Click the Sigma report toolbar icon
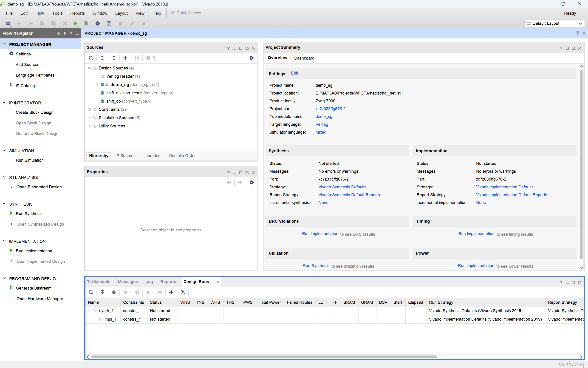 pyautogui.click(x=109, y=23)
